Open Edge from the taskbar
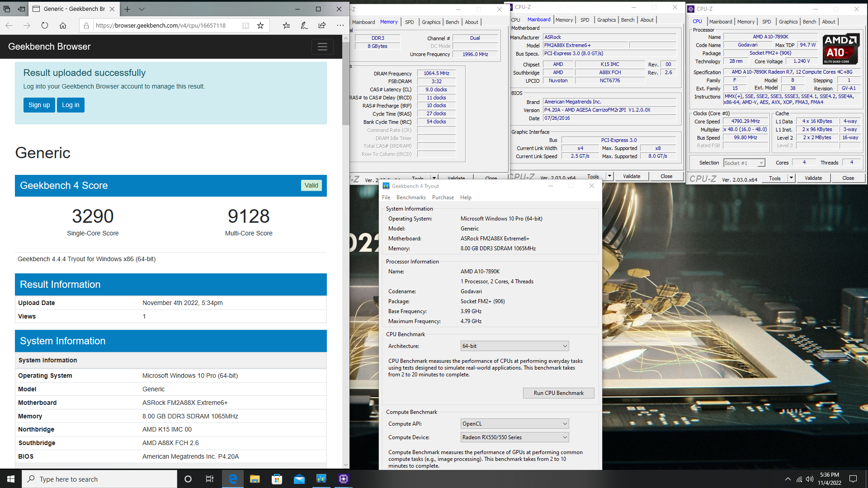 (x=233, y=479)
